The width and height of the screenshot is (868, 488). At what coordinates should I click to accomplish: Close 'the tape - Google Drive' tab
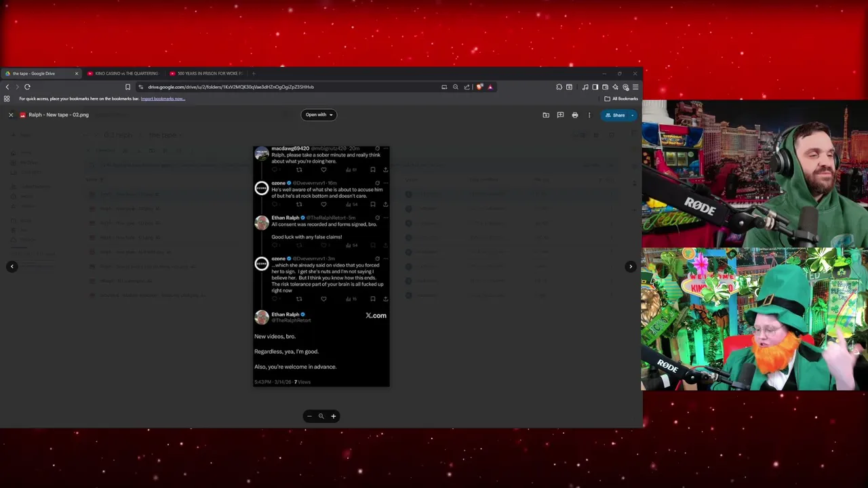76,73
